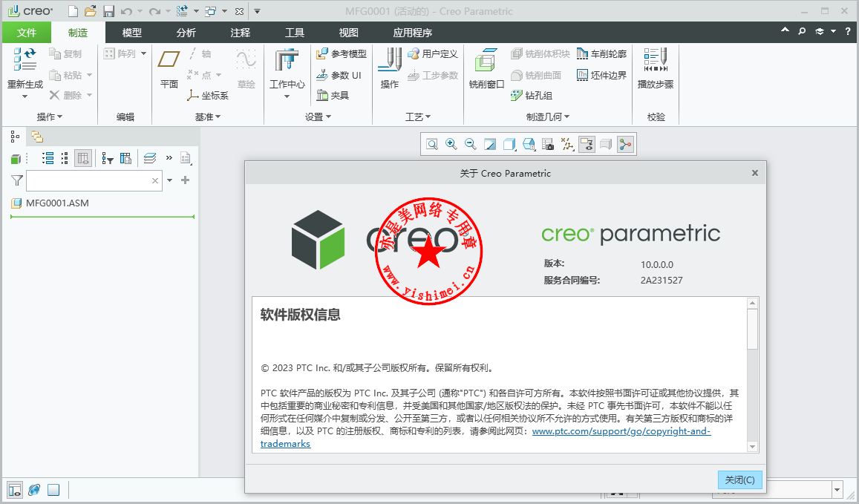Switch to the 工具 ribbon tab
The height and width of the screenshot is (504, 859).
295,33
